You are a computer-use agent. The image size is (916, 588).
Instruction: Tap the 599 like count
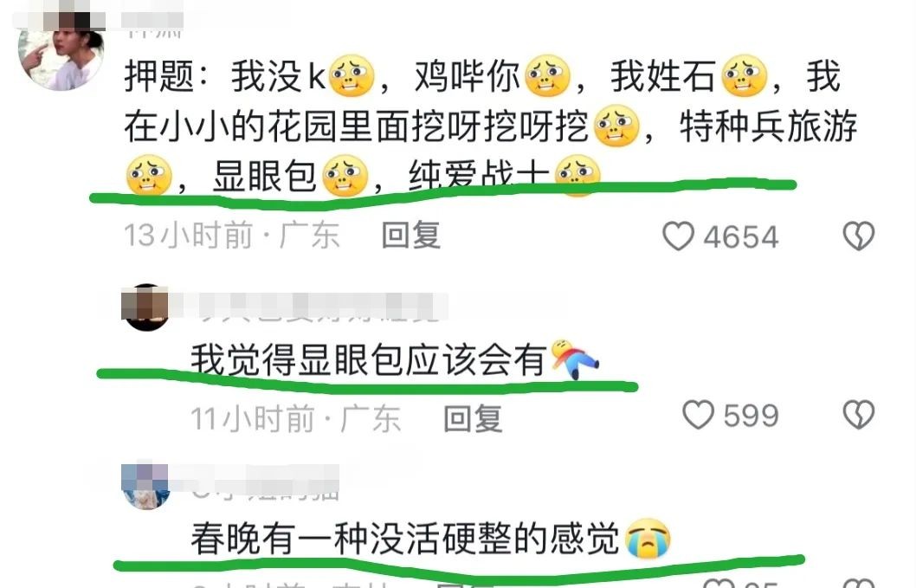[752, 416]
